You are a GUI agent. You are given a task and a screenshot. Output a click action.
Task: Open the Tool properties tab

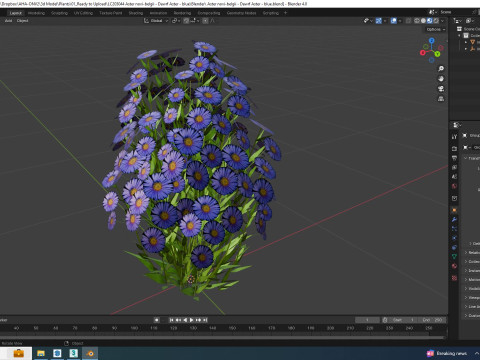click(x=454, y=137)
